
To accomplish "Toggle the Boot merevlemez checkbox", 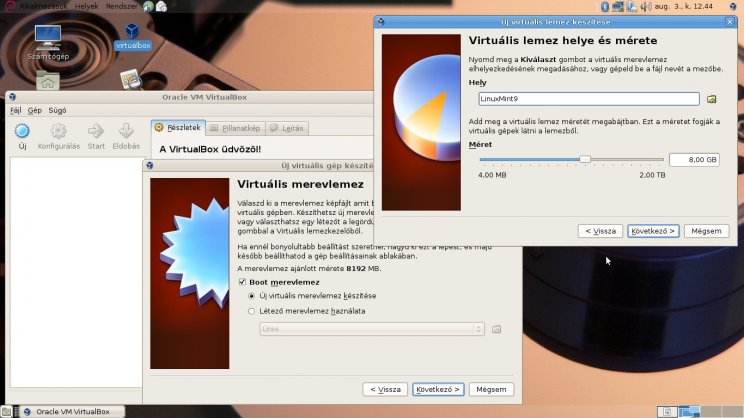I will (x=242, y=282).
